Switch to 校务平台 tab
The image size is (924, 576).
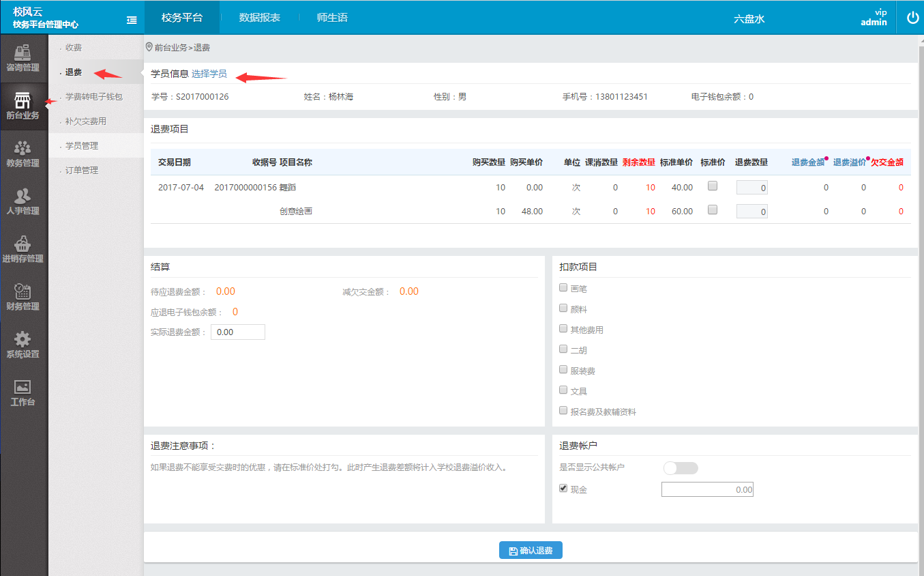coord(182,18)
